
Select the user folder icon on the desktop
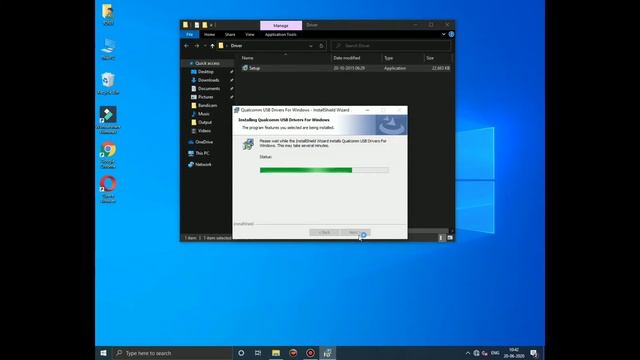(108, 15)
